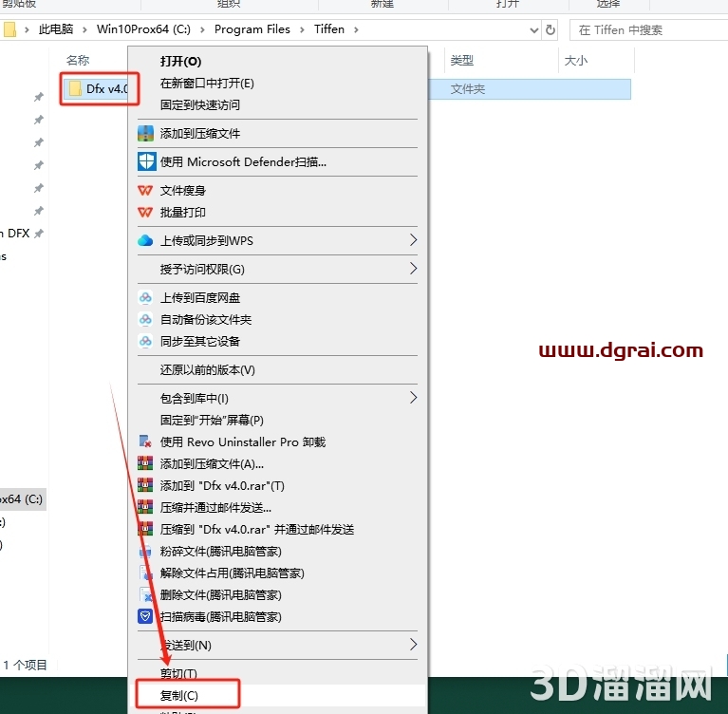The image size is (728, 714).
Task: Click the Tencent icon for 删除文件
Action: coord(145,594)
